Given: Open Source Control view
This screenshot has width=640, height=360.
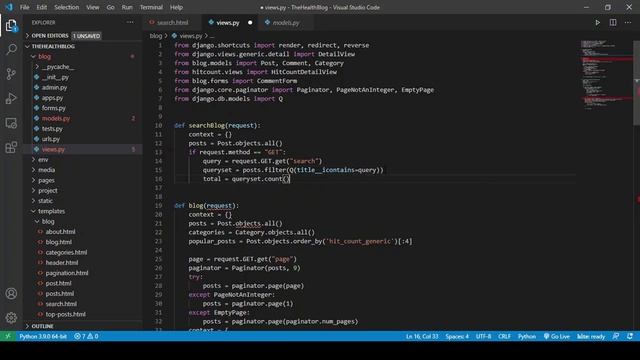Looking at the screenshot, I should pyautogui.click(x=11, y=74).
